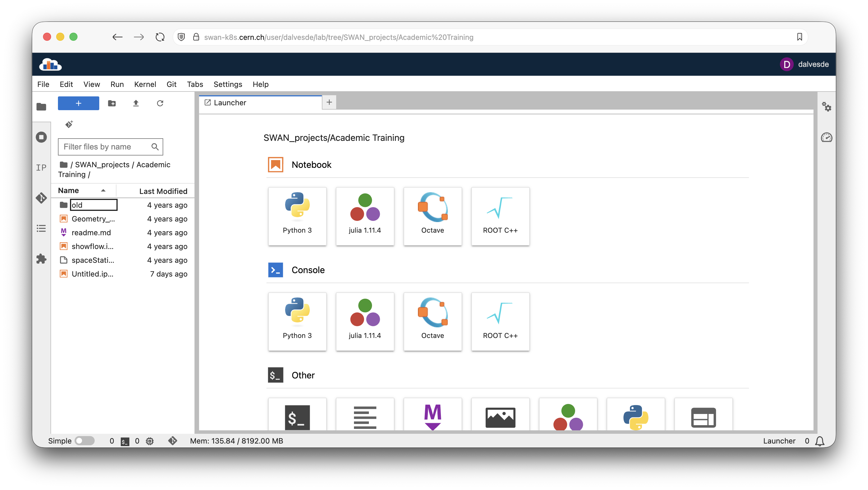The height and width of the screenshot is (490, 868).
Task: Show Running Terminals and Kernels panel
Action: pyautogui.click(x=41, y=137)
